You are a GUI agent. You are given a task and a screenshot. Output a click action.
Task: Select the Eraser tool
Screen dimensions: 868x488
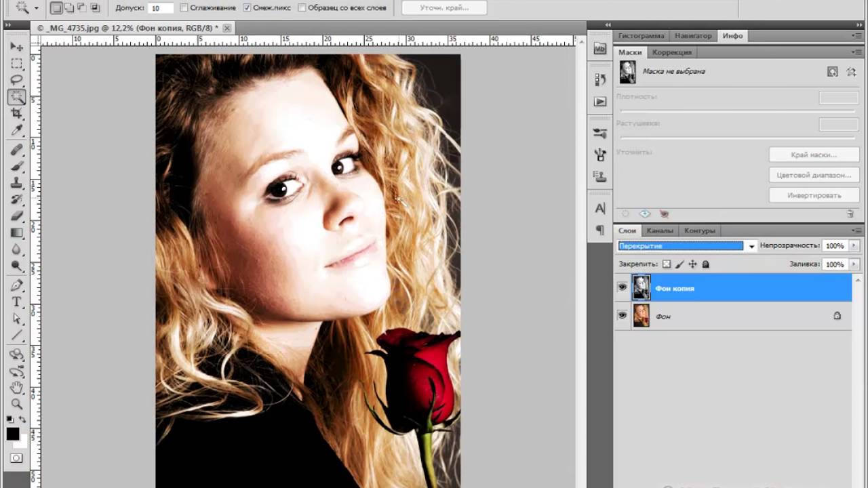coord(17,216)
